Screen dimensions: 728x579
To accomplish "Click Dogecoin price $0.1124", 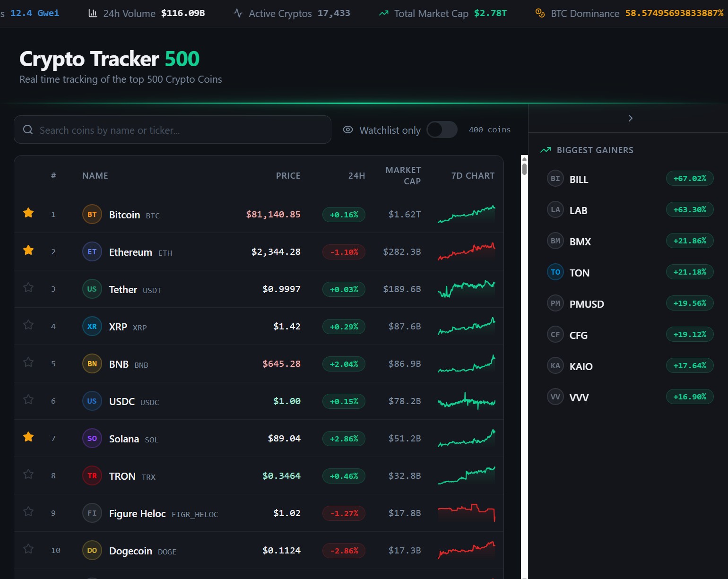I will [281, 550].
